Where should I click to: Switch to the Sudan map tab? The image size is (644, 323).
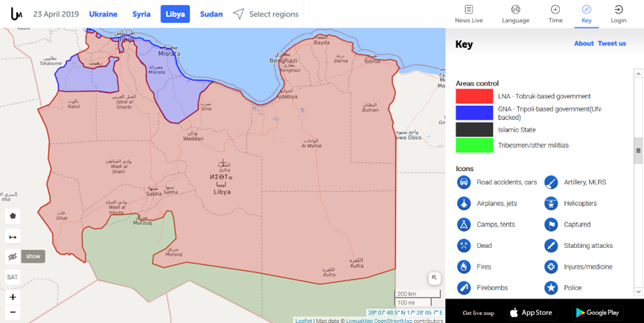(x=211, y=14)
